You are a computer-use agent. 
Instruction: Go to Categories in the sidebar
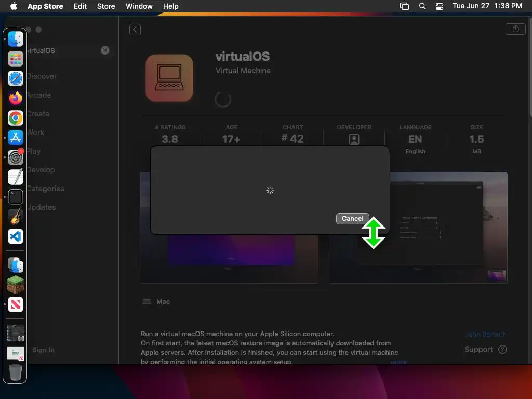(x=46, y=188)
